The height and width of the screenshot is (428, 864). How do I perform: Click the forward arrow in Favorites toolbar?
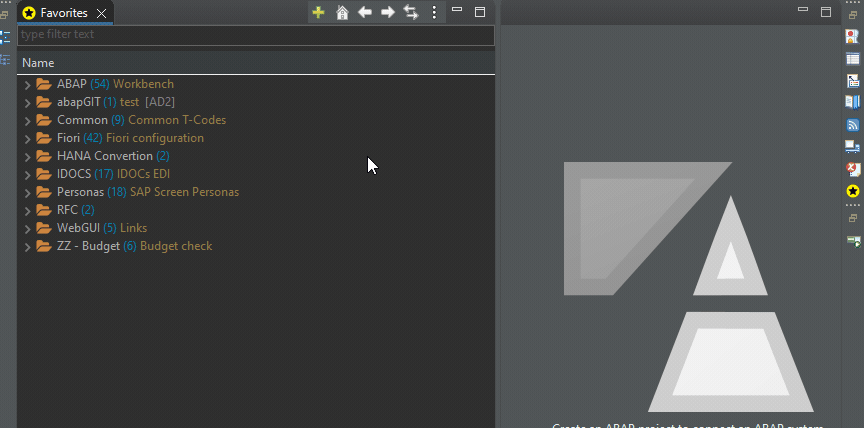[388, 13]
